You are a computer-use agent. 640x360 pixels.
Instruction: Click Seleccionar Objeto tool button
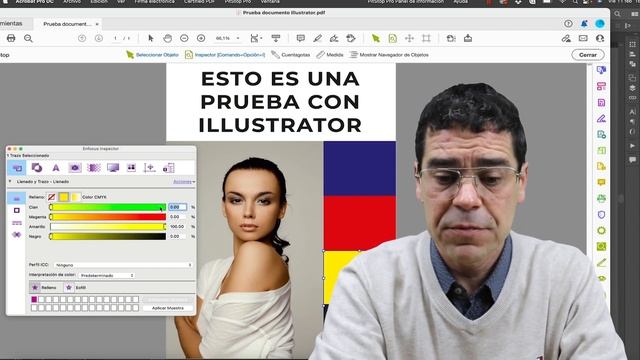click(x=153, y=55)
